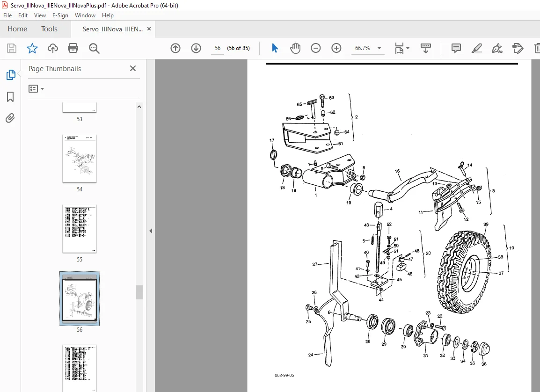The image size is (540, 392).
Task: Click the thumbnail panel scrollbar thumb
Action: [x=139, y=292]
